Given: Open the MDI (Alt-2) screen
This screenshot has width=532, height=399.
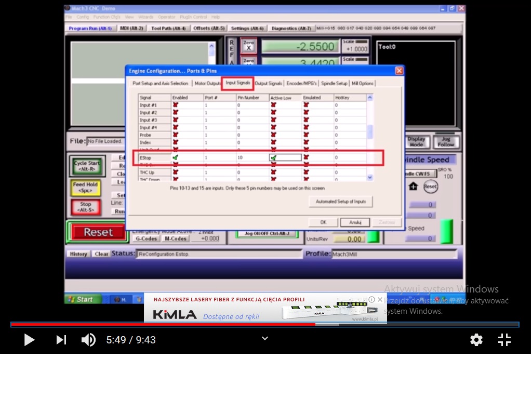Looking at the screenshot, I should 131,28.
